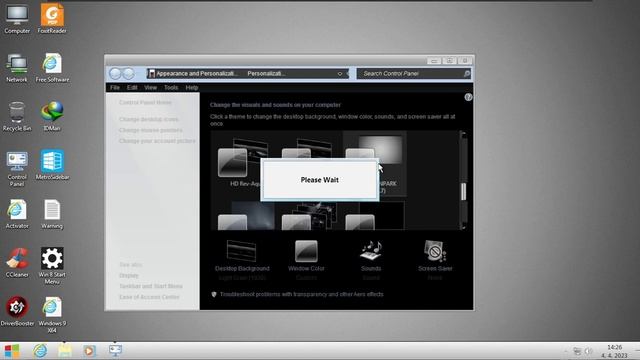Open the media player taskbar icon
640x360 pixels.
point(89,351)
